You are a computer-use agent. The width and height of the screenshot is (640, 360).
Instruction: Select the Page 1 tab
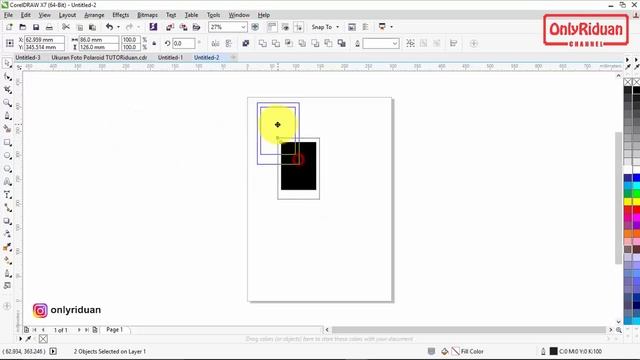(115, 329)
